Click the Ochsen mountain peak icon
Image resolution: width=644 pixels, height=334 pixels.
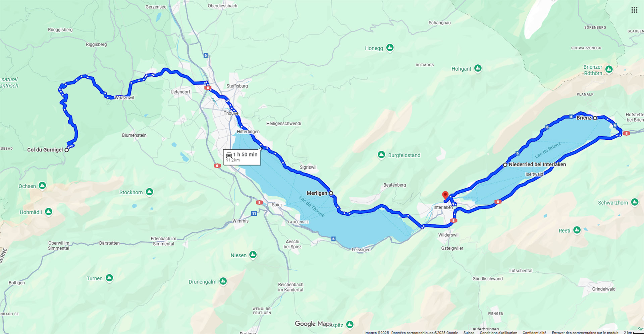coord(42,185)
